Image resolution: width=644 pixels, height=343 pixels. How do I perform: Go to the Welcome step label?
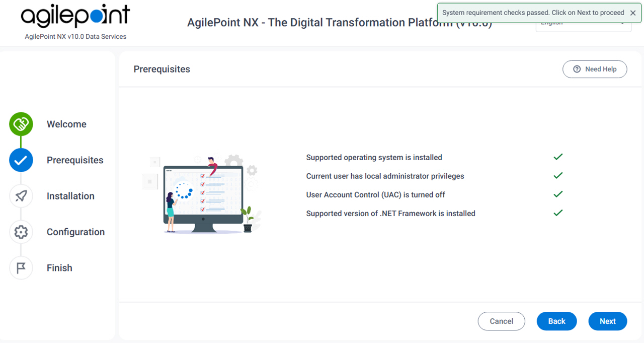(66, 124)
